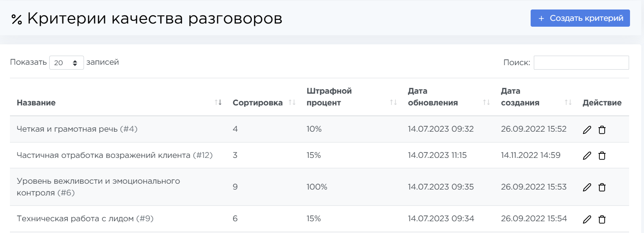The width and height of the screenshot is (644, 233).
Task: Click the page title "Критерии качества разговоров"
Action: pyautogui.click(x=154, y=19)
